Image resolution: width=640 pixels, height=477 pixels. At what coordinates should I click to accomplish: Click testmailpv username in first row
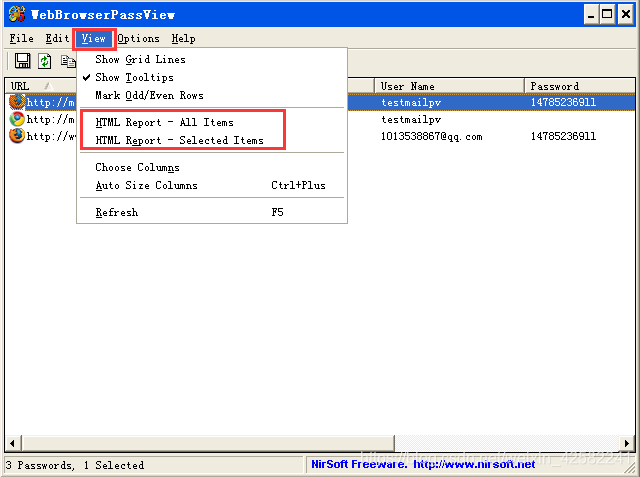point(411,102)
